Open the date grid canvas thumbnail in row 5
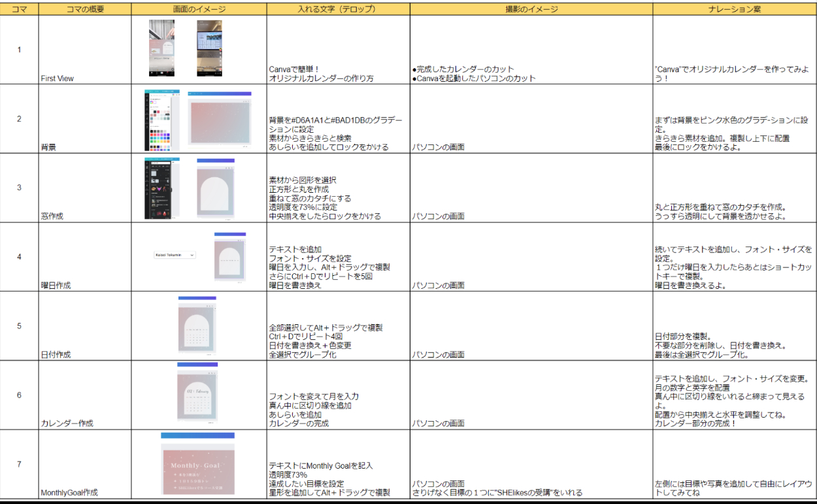This screenshot has height=504, width=817. click(197, 326)
